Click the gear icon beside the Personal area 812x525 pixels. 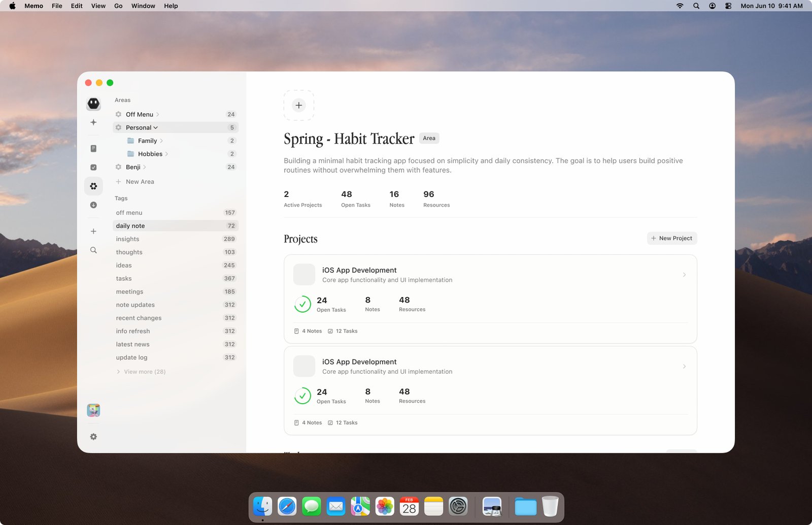point(118,127)
